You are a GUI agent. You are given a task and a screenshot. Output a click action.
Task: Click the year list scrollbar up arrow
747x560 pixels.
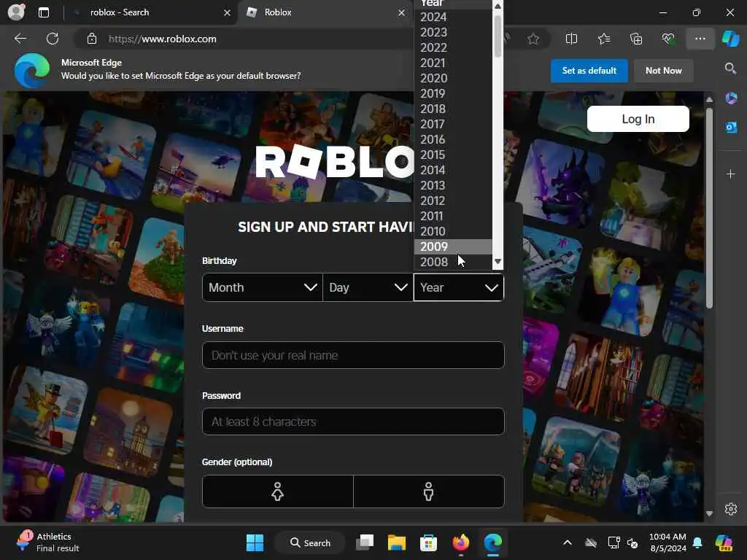498,6
